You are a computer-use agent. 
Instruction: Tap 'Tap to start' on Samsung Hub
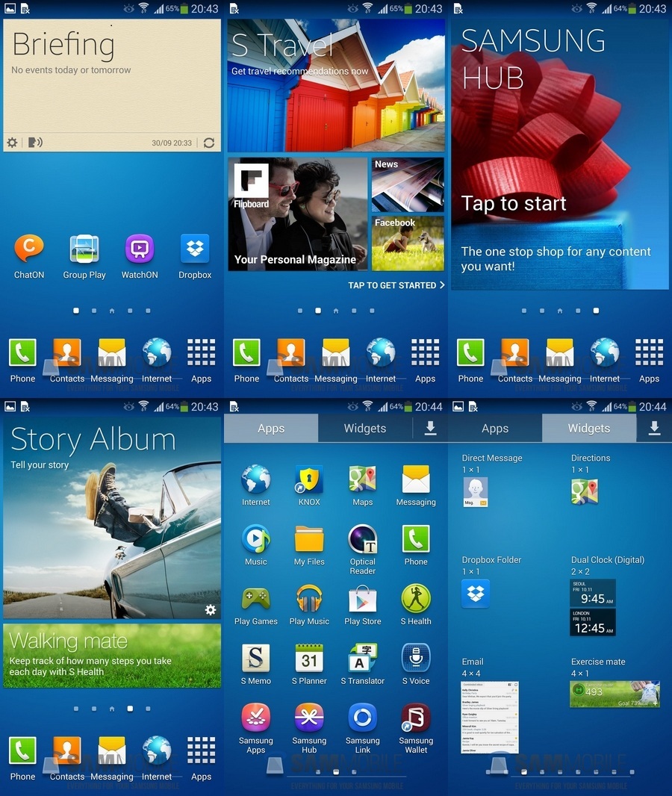[x=513, y=204]
